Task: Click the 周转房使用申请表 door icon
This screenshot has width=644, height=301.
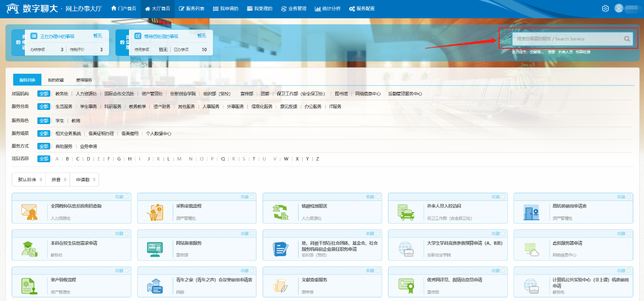Action: point(531,212)
